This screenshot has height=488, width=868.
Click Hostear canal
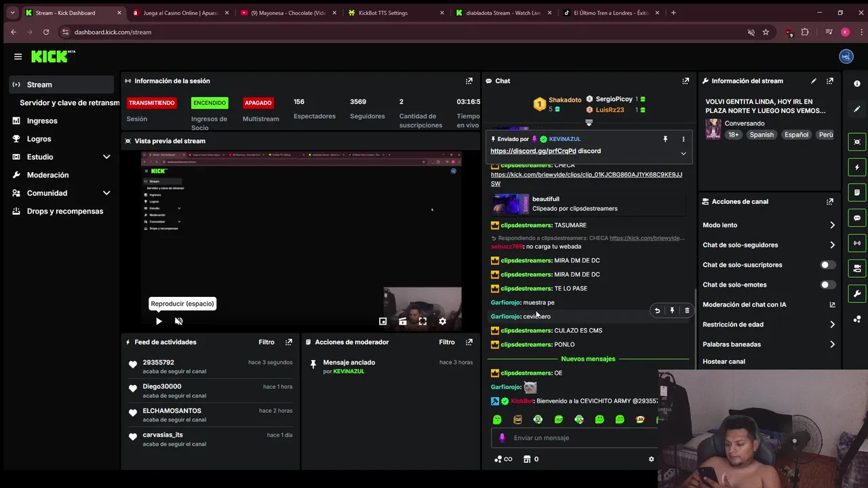pos(724,362)
